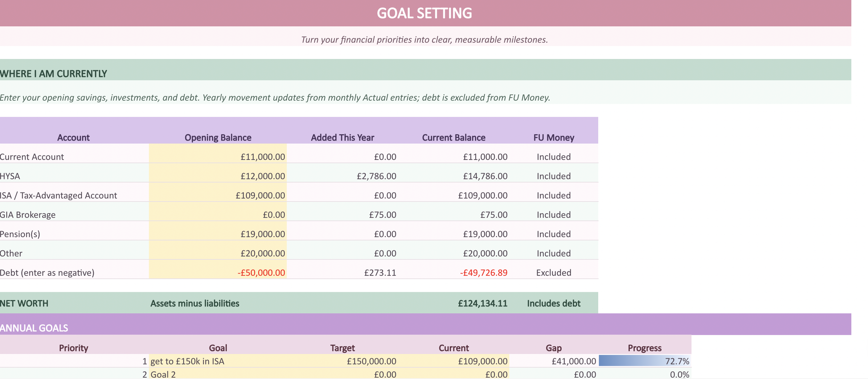Image resolution: width=868 pixels, height=379 pixels.
Task: Select Debt current balance -£49,726.89
Action: [453, 269]
